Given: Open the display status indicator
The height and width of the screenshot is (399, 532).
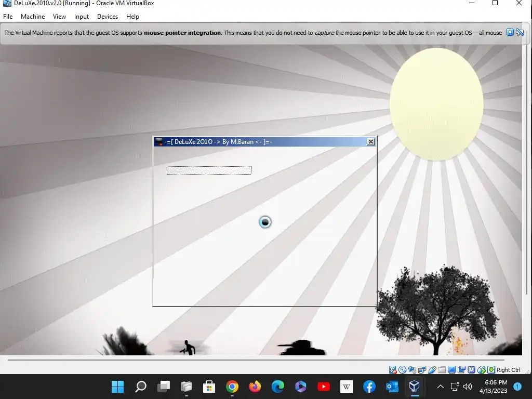Looking at the screenshot, I should [451, 370].
